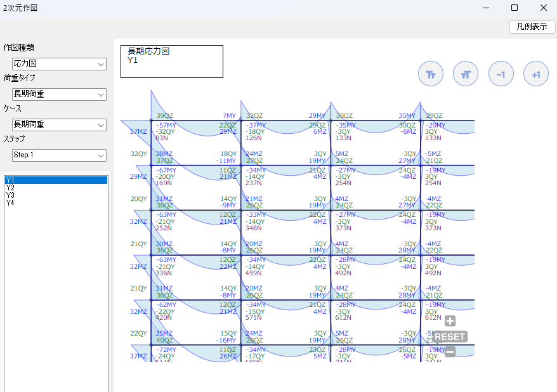
Task: Click the 237N axial force value
Action: point(254,183)
